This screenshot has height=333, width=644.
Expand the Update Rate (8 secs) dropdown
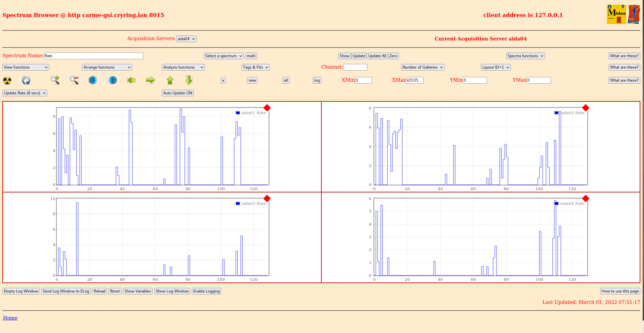tap(25, 93)
